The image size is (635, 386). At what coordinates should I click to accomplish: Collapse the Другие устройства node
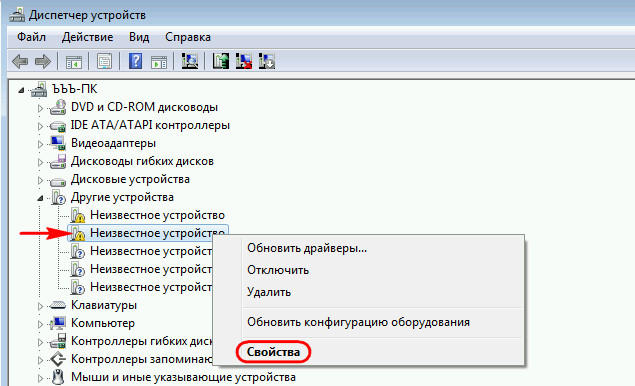40,198
